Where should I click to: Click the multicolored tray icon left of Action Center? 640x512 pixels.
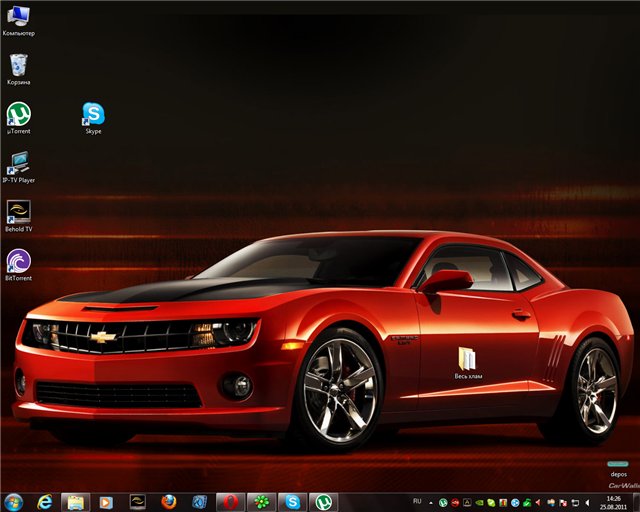pos(551,503)
